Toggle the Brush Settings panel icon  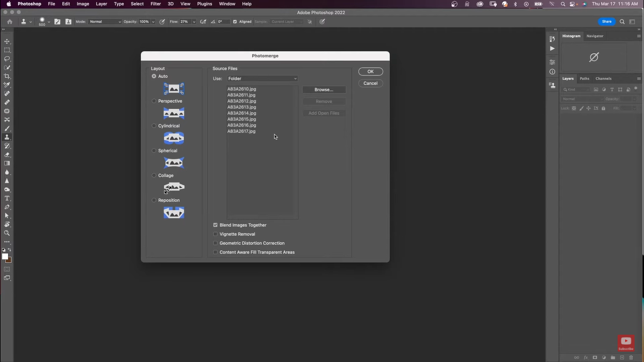point(57,22)
